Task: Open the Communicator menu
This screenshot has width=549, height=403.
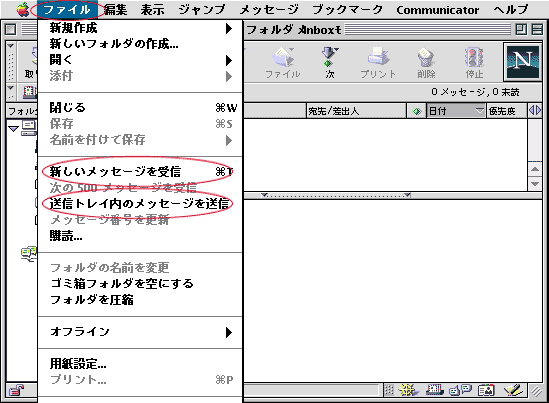Action: coord(437,10)
